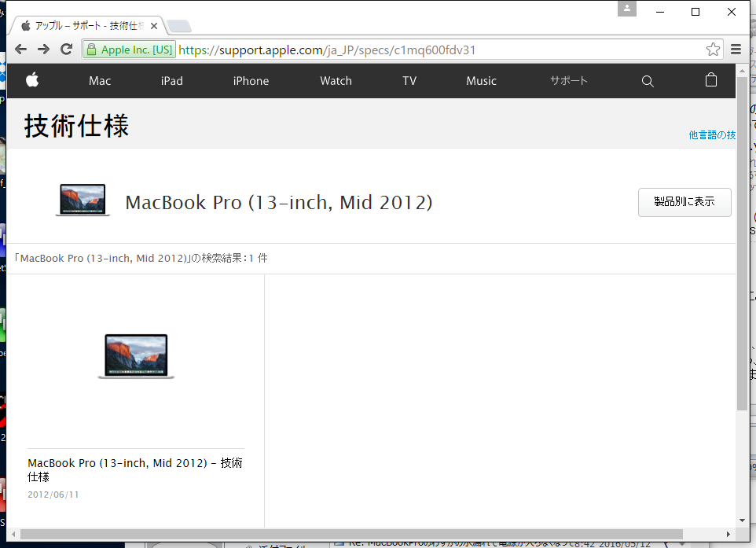
Task: Go back to the previous page
Action: [21, 50]
